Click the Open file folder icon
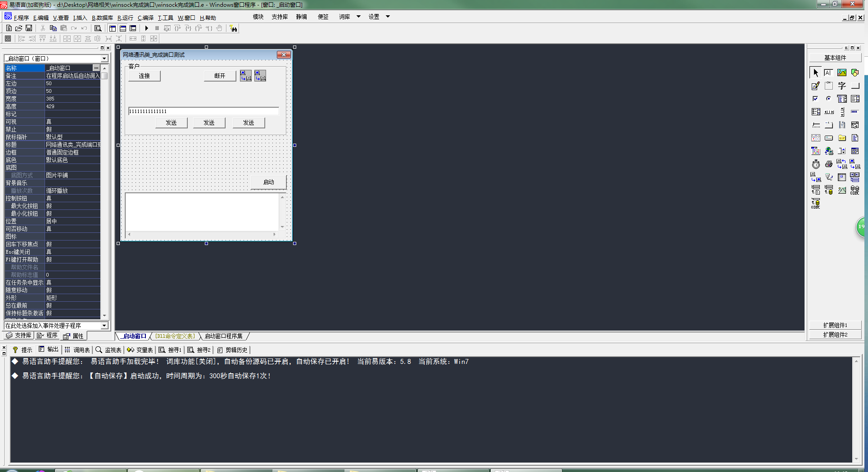The image size is (868, 472). pyautogui.click(x=19, y=28)
